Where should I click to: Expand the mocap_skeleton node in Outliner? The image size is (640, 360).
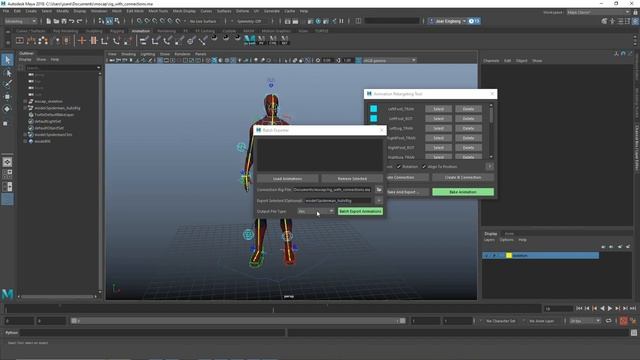(x=25, y=101)
